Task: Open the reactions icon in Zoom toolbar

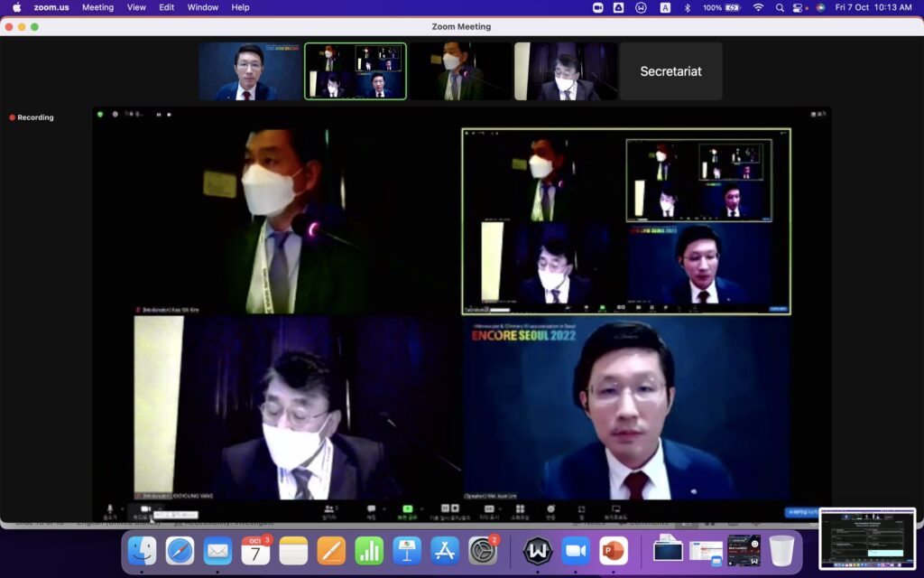Action: pos(550,511)
